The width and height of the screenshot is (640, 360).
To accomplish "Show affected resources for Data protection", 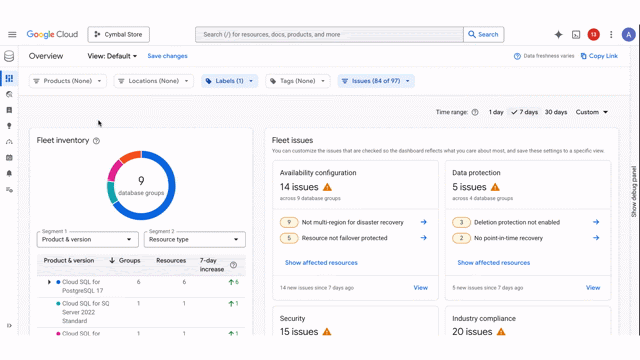I will [x=494, y=263].
